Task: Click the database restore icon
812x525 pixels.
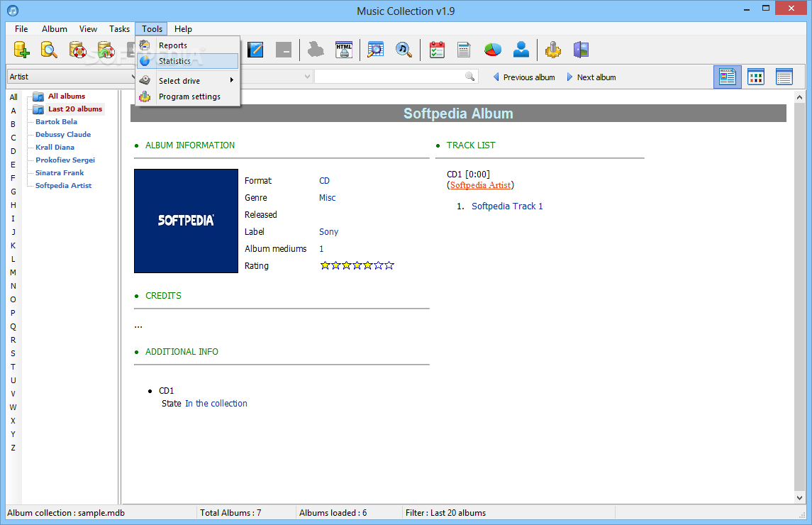Action: tap(106, 50)
